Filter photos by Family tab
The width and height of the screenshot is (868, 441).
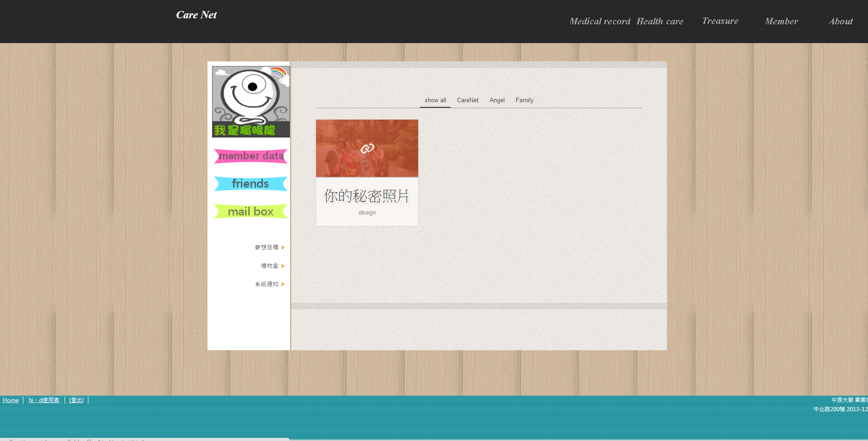pos(524,100)
